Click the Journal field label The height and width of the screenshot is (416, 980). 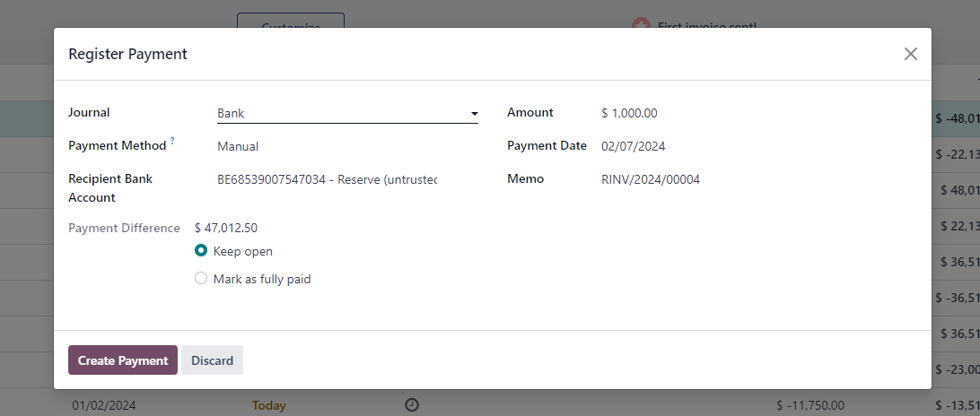coord(89,112)
